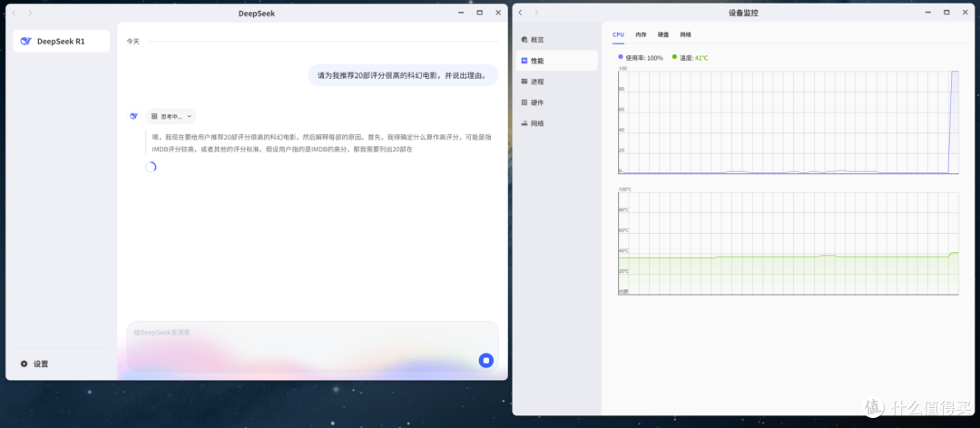Switch to the 网络 tab in performance
This screenshot has height=428, width=980.
[x=686, y=35]
